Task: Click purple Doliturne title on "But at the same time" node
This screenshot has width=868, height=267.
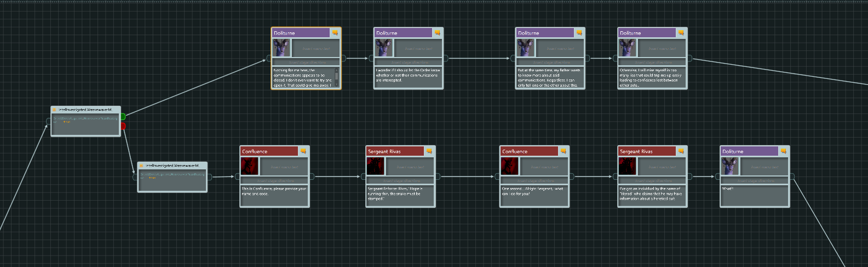Action: pos(544,33)
